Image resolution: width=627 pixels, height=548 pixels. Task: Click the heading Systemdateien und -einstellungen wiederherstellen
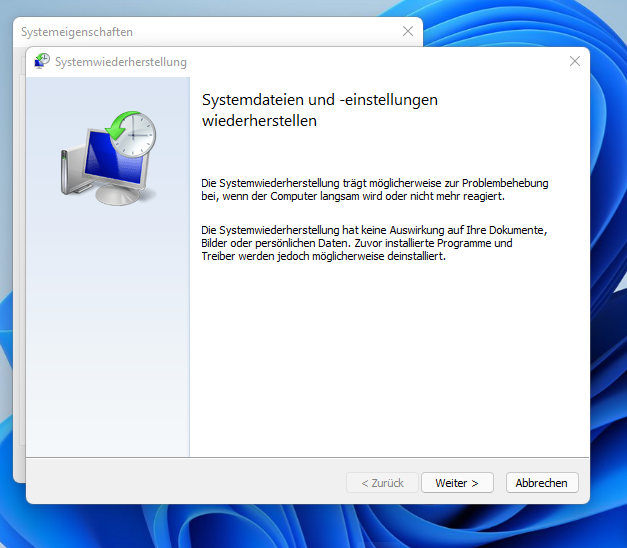319,110
